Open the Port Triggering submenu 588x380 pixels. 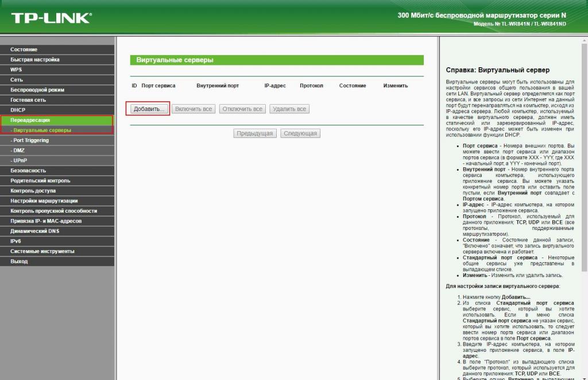point(57,140)
